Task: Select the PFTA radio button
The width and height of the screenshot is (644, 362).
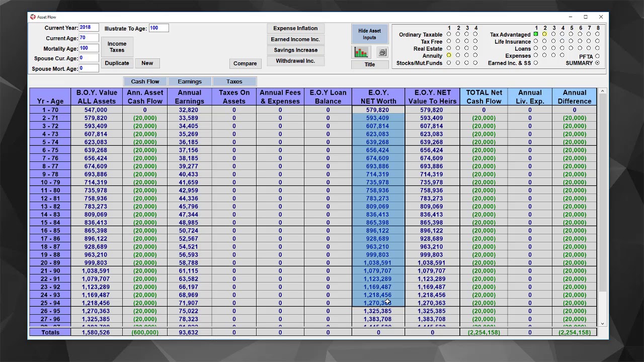Action: [x=597, y=56]
